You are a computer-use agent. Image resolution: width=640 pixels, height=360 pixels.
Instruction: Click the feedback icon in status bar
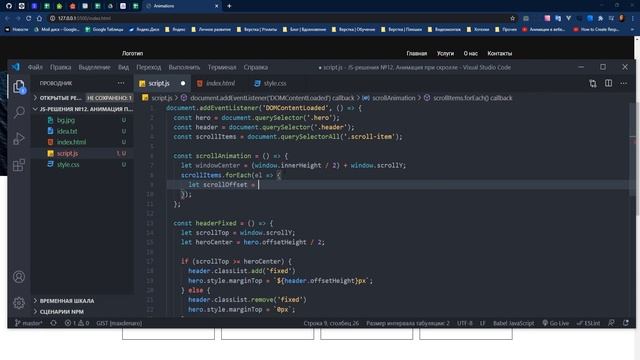611,323
